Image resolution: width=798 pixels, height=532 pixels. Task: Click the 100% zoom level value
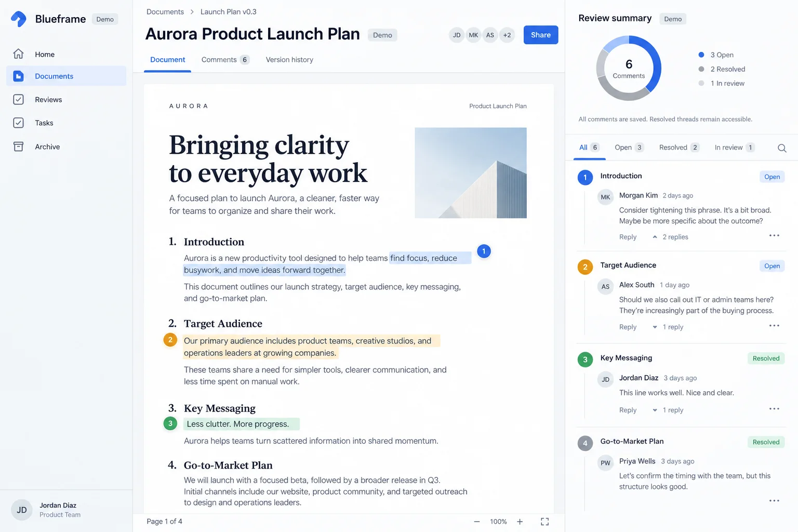498,522
